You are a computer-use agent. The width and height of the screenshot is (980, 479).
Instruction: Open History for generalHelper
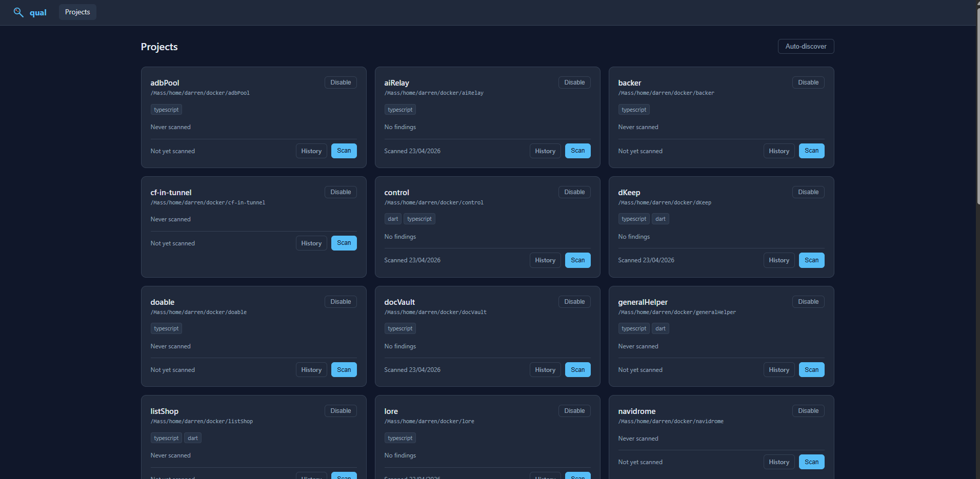point(778,369)
